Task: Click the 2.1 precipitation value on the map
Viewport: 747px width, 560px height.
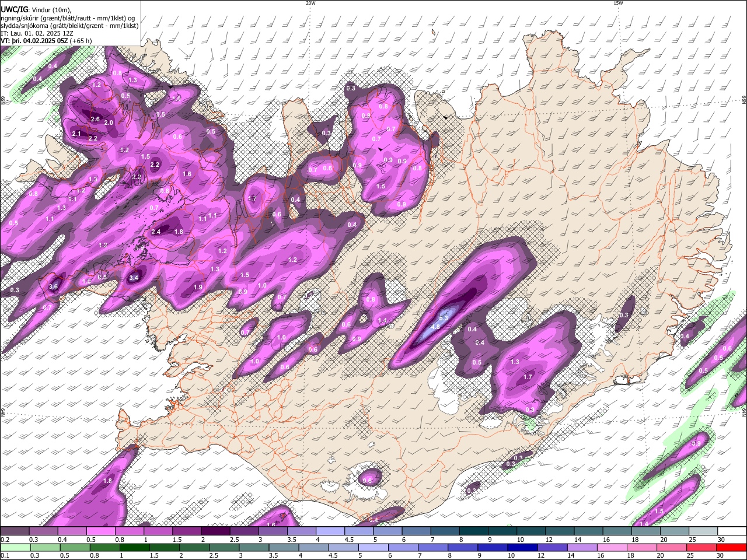Action: coord(76,134)
